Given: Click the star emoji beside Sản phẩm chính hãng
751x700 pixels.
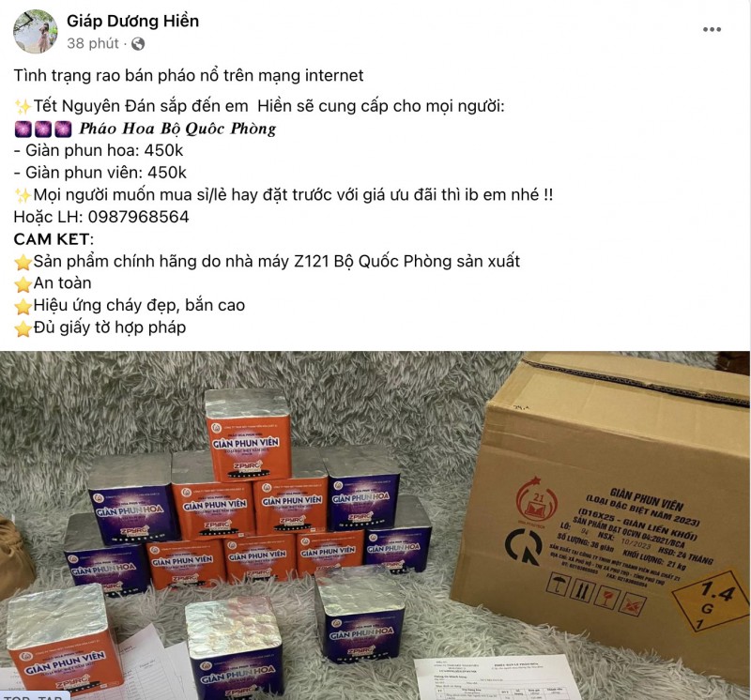Looking at the screenshot, I should 23,263.
